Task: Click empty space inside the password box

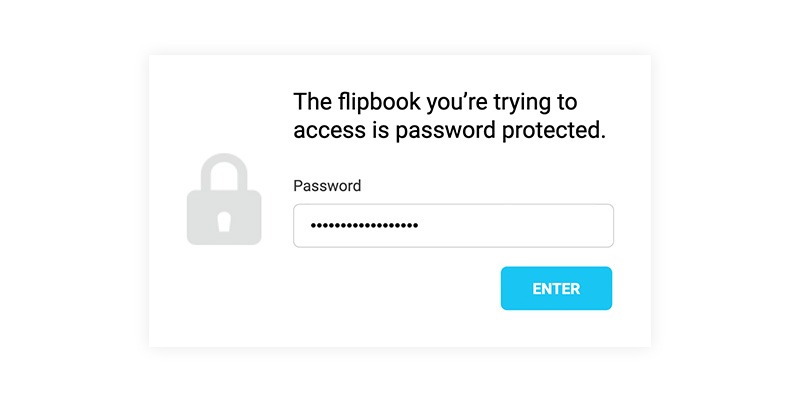Action: (x=515, y=226)
